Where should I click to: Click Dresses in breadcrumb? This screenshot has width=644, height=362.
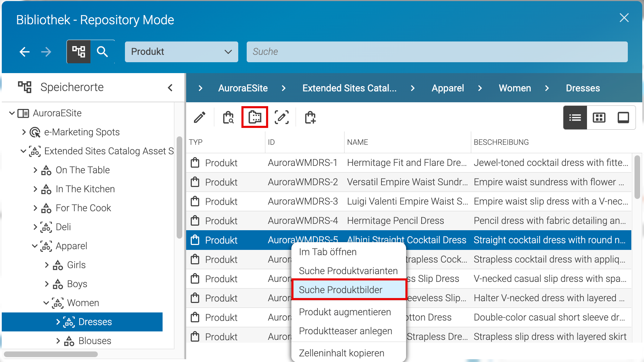coord(583,88)
